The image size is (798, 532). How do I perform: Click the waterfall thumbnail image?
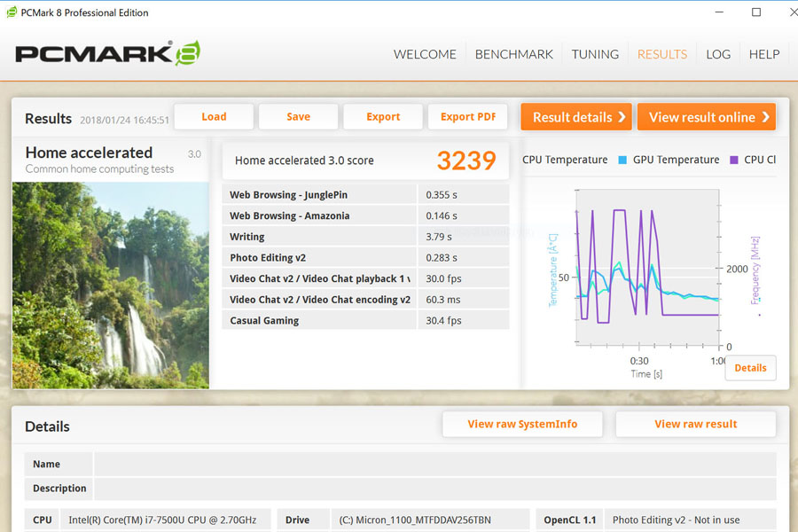click(x=111, y=286)
